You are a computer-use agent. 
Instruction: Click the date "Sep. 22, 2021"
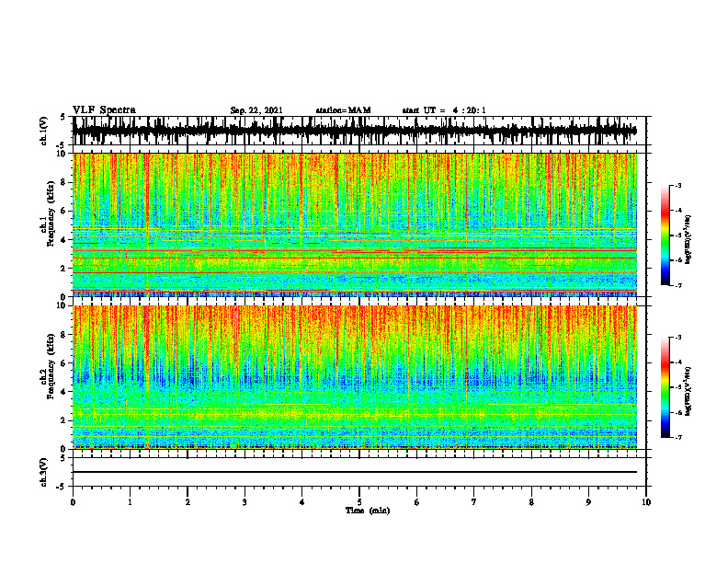pos(256,110)
